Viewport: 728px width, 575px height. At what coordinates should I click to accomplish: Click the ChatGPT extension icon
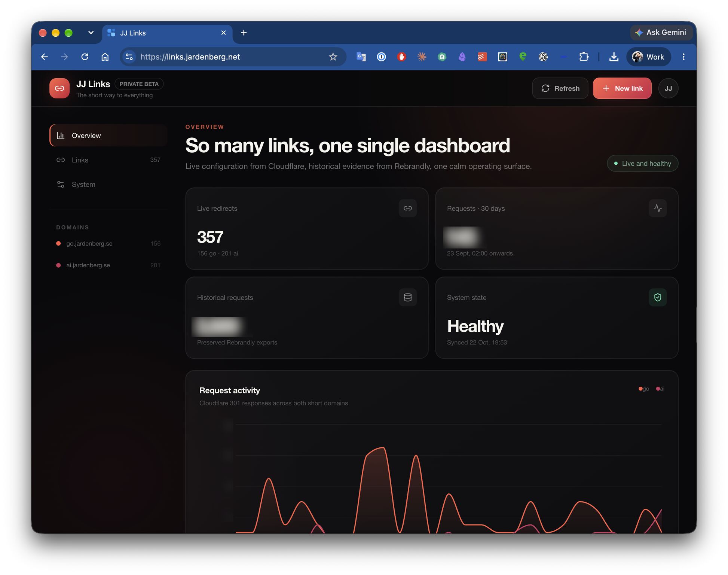(543, 57)
